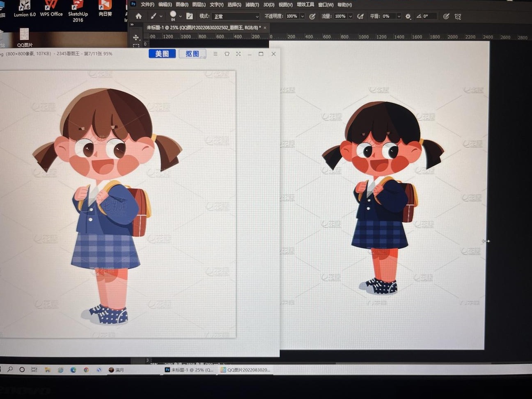Click the 不透明度 100% value field
Image resolution: width=532 pixels, height=399 pixels.
[292, 16]
